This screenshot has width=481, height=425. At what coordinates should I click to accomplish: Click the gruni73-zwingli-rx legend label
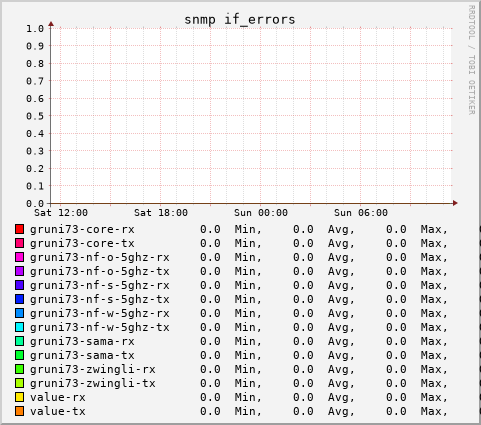(93, 370)
